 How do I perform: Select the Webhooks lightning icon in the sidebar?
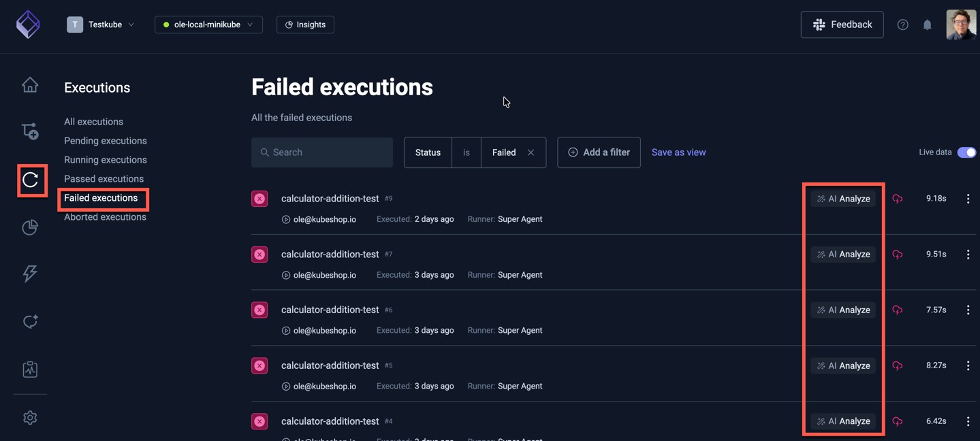30,274
